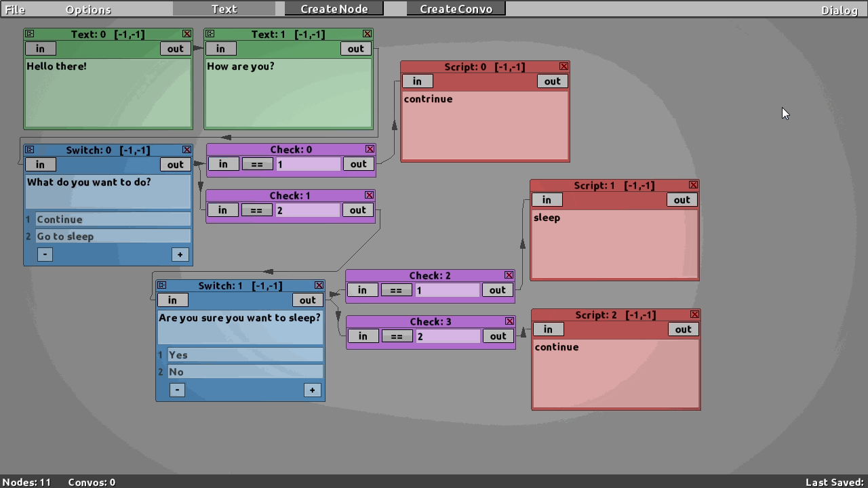The image size is (868, 488).
Task: Toggle the == operator on Check: 3
Action: [396, 335]
